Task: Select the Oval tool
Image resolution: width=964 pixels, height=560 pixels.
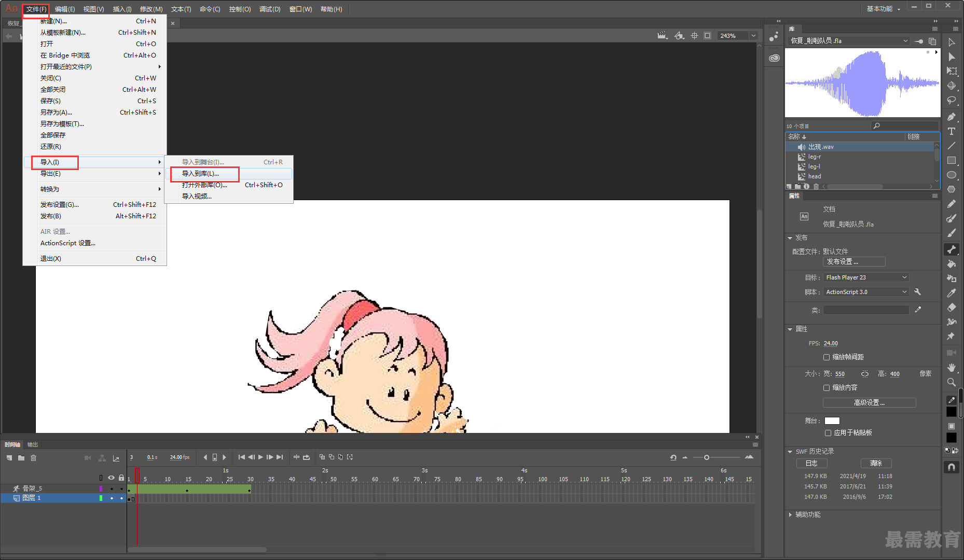Action: click(x=952, y=175)
